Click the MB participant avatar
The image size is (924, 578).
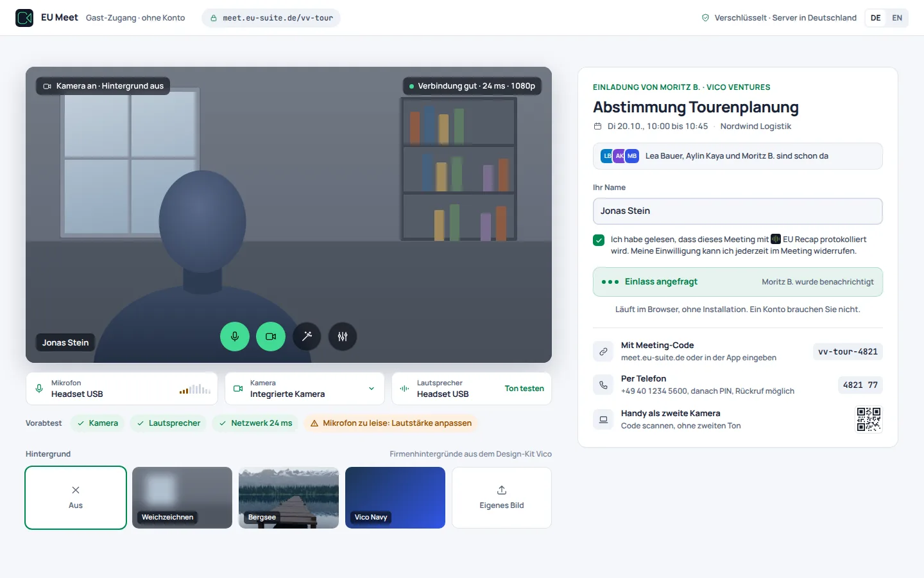pyautogui.click(x=632, y=156)
